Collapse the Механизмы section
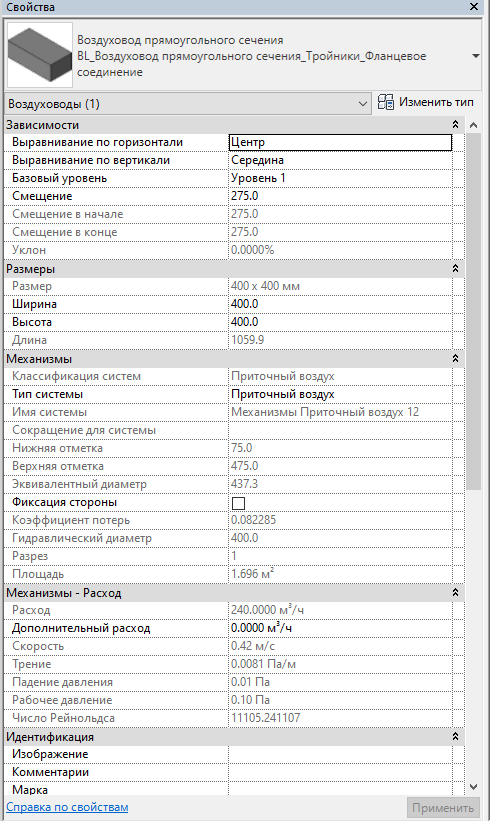Image resolution: width=490 pixels, height=821 pixels. click(x=455, y=359)
